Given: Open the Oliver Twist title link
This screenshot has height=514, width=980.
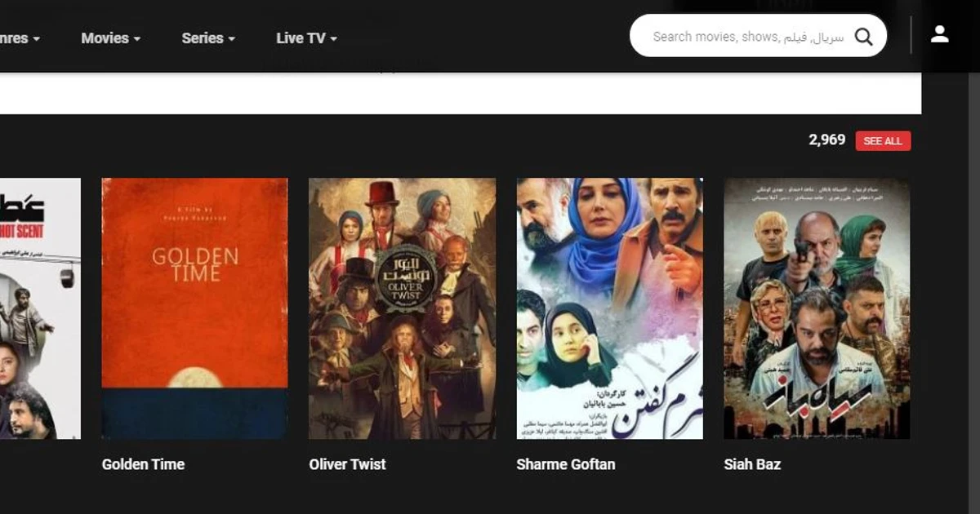Looking at the screenshot, I should (347, 464).
